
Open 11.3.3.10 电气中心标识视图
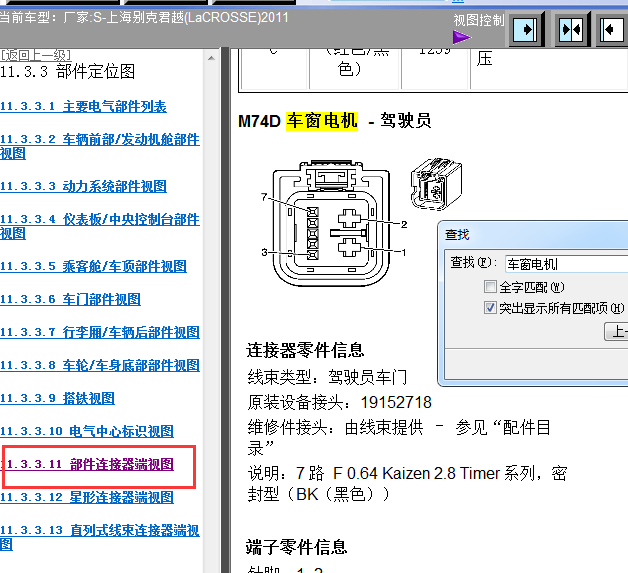(87, 431)
